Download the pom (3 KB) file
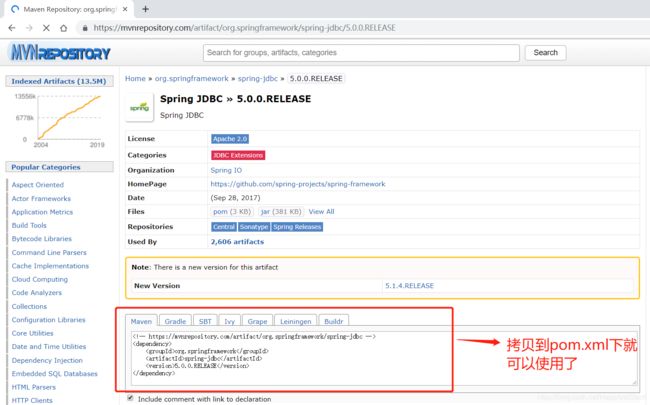 pyautogui.click(x=232, y=211)
